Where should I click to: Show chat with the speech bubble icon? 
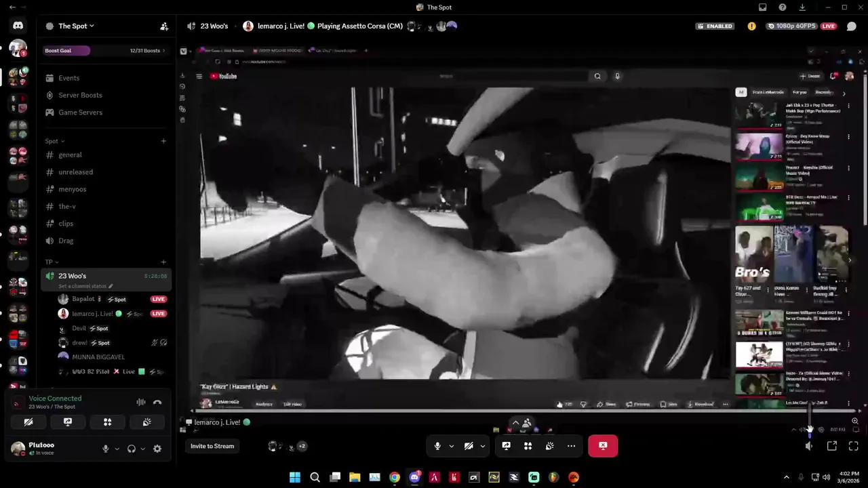[852, 26]
